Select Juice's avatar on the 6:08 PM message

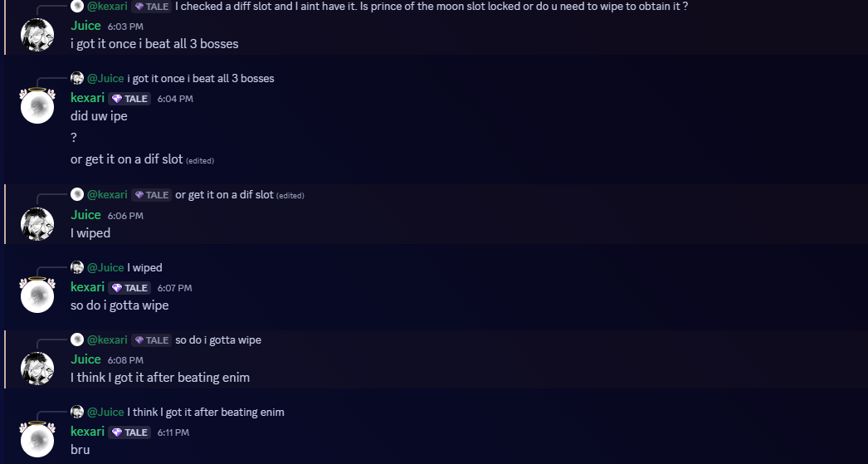(37, 369)
